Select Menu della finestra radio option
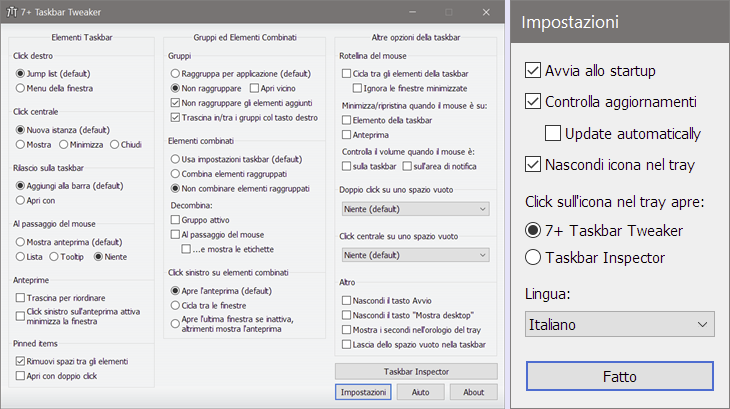 pos(20,88)
